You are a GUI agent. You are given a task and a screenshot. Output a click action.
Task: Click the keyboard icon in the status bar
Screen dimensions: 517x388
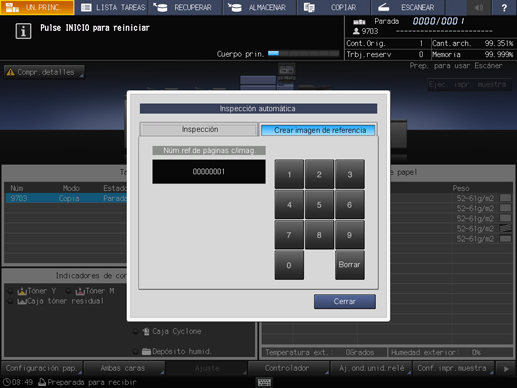click(264, 382)
